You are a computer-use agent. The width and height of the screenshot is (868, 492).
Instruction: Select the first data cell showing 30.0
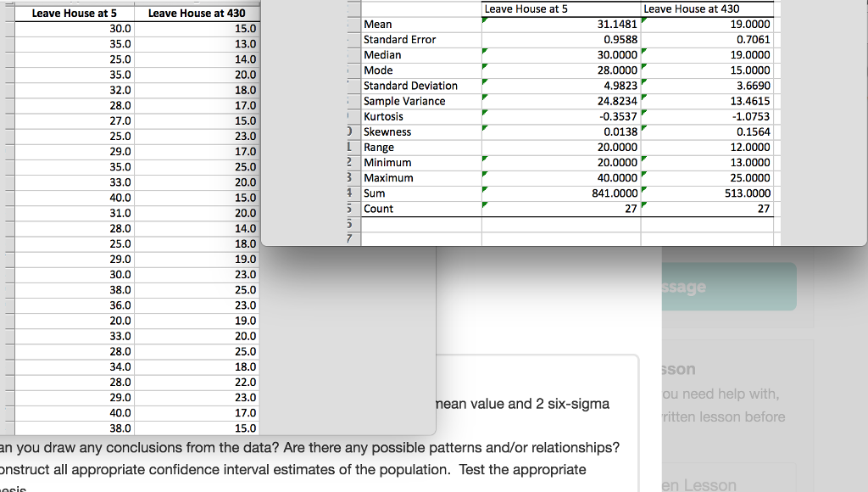75,29
